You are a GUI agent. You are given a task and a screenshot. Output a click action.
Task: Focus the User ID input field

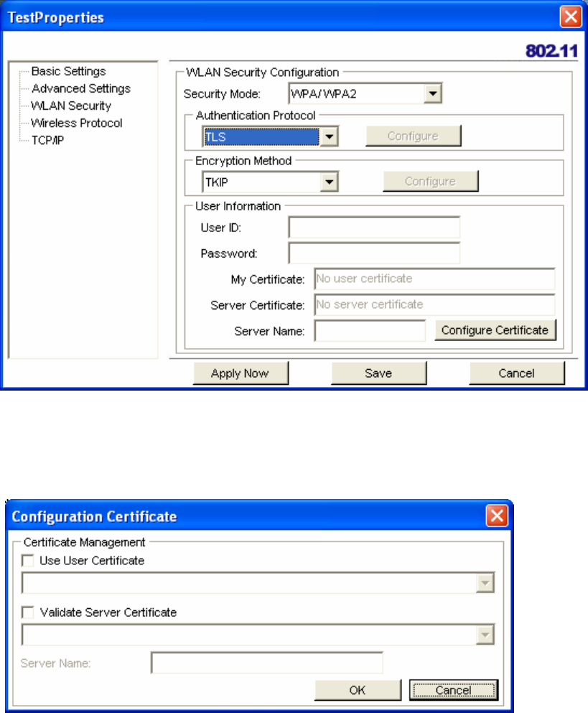coord(374,228)
